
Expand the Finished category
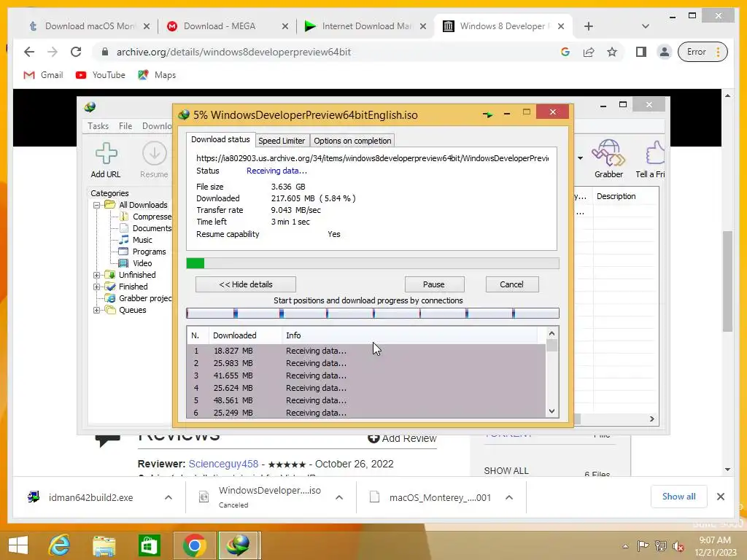click(x=97, y=287)
